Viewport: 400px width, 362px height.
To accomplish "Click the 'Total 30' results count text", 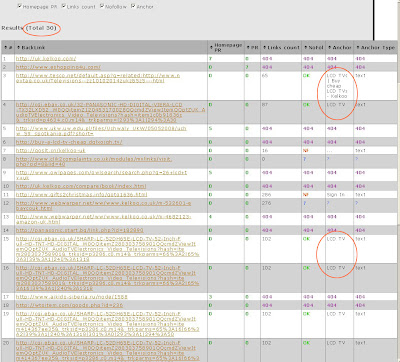I will tap(41, 28).
